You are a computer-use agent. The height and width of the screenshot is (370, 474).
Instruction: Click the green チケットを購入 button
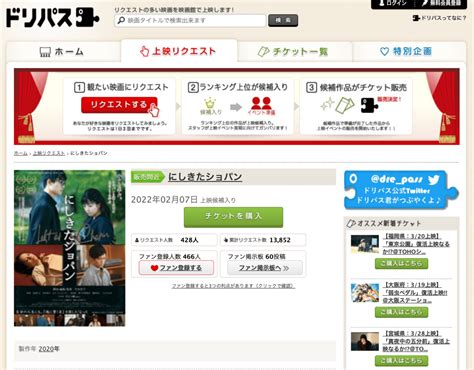click(234, 217)
